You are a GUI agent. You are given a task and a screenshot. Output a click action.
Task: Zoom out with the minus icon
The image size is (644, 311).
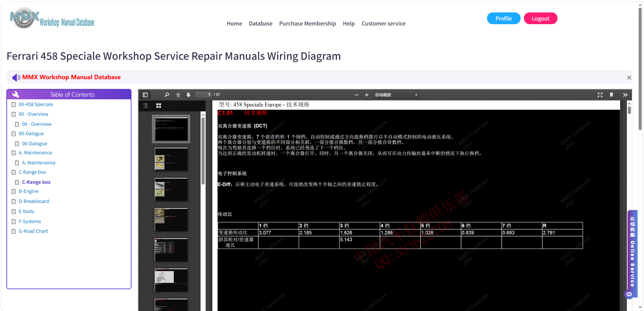(356, 95)
